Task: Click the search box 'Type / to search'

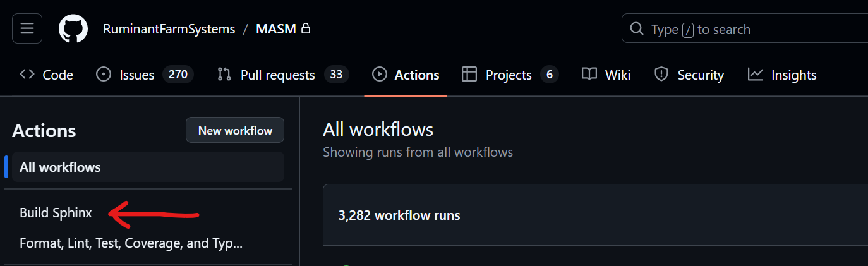Action: [x=745, y=29]
